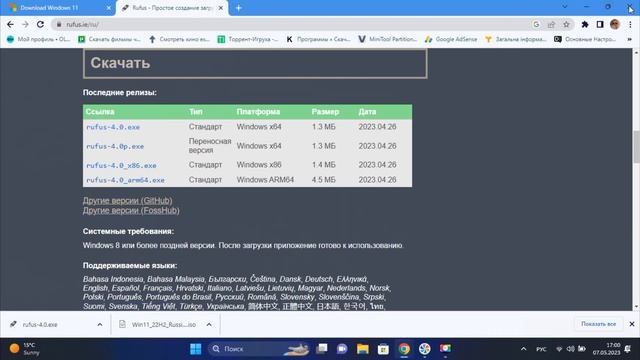Open the notifications bell icon
The image size is (640, 360).
628,349
